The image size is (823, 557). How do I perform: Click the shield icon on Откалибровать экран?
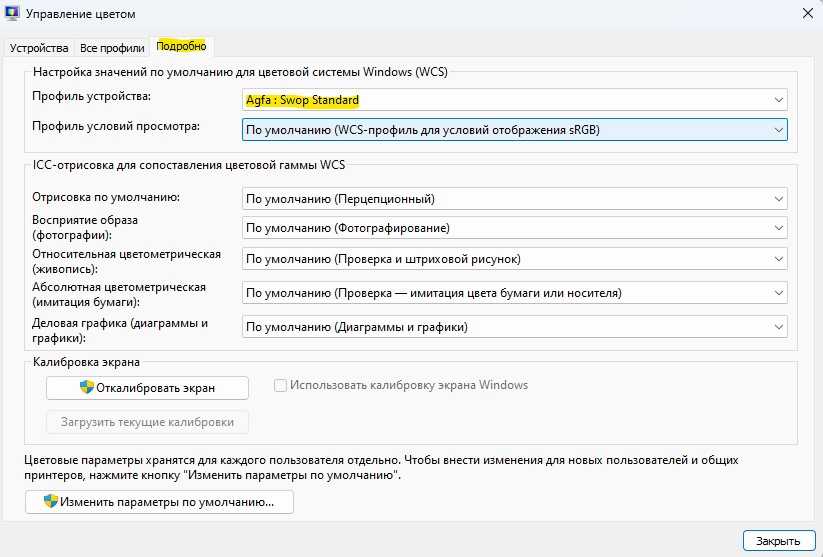pyautogui.click(x=87, y=388)
